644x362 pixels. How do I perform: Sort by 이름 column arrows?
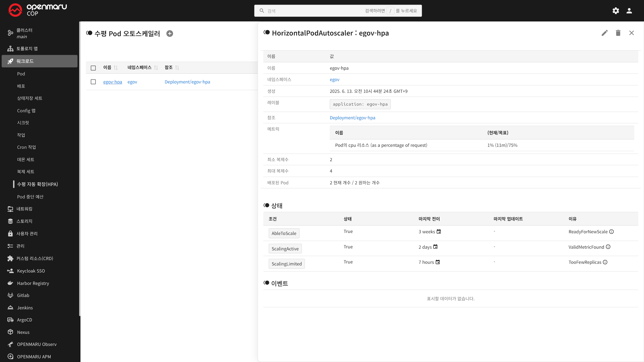pos(116,68)
